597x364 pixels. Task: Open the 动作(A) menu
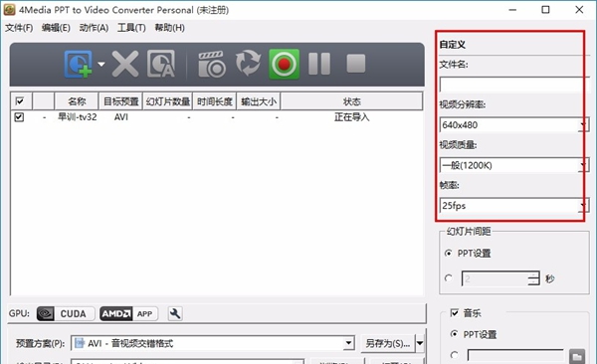(x=95, y=28)
